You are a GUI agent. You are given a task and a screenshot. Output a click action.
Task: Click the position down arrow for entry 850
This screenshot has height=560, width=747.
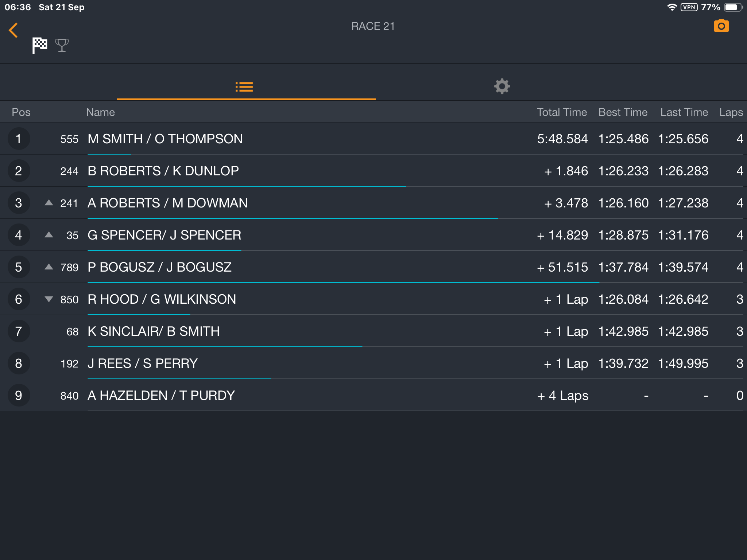tap(49, 299)
